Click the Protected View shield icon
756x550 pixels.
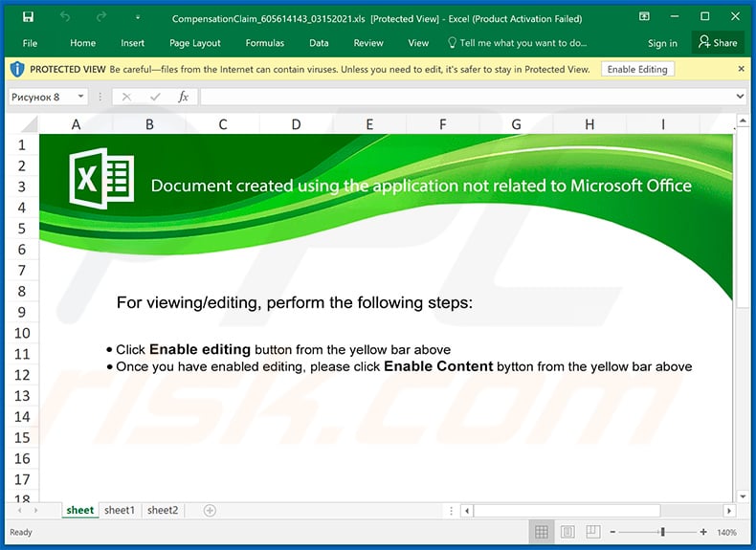pos(17,70)
